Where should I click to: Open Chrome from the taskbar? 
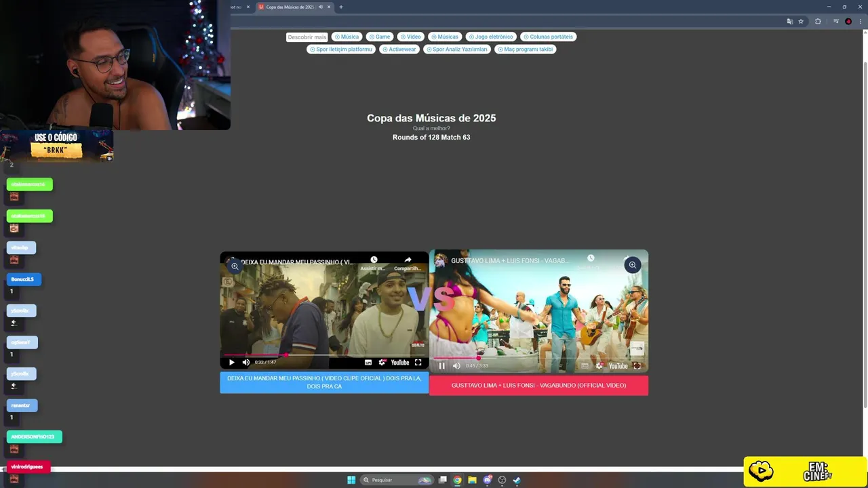click(458, 480)
